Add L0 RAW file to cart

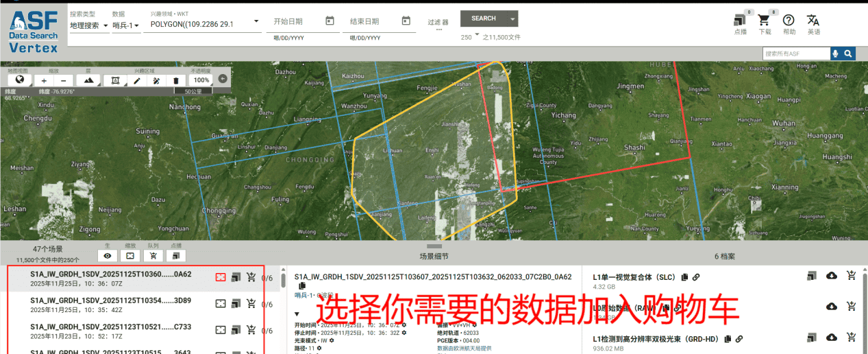[851, 306]
